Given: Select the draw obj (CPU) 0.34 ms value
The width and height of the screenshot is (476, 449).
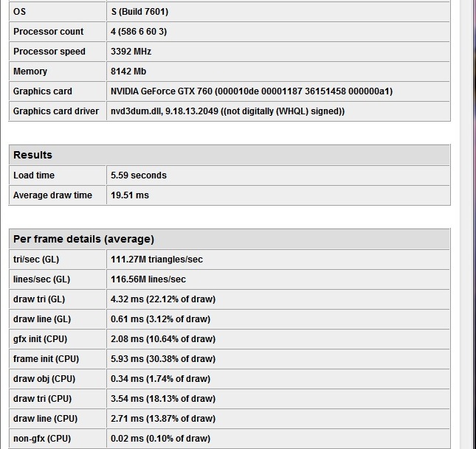Looking at the screenshot, I should [161, 379].
